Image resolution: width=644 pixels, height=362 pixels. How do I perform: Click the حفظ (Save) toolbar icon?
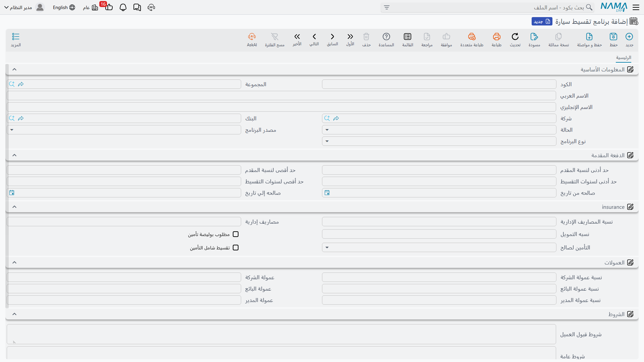click(613, 37)
